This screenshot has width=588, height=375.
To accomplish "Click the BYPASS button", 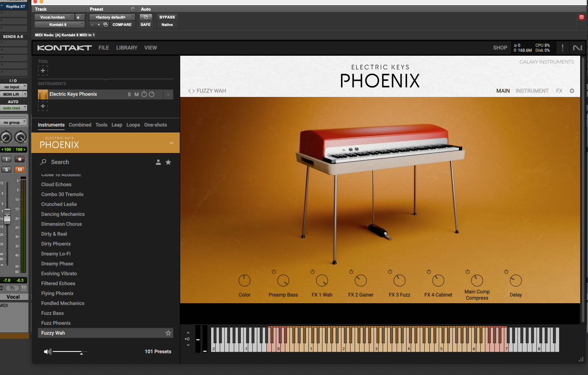I will tap(167, 17).
